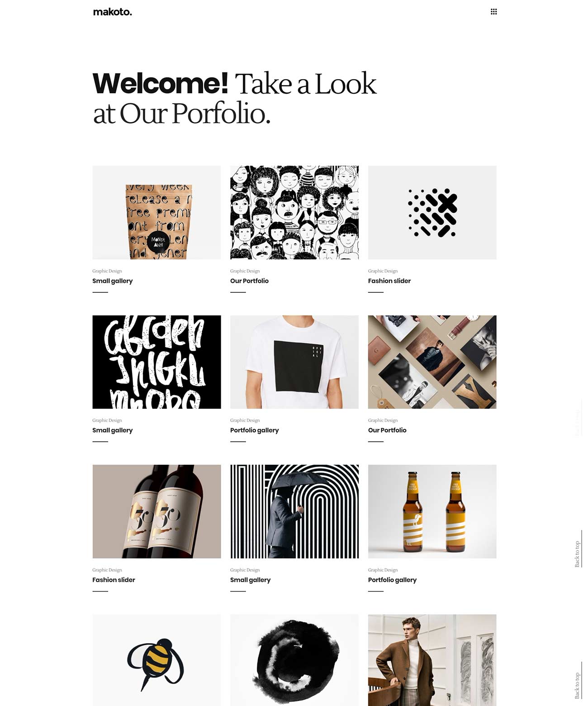Open the black ink circle thumbnail
588x706 pixels.
[x=294, y=660]
